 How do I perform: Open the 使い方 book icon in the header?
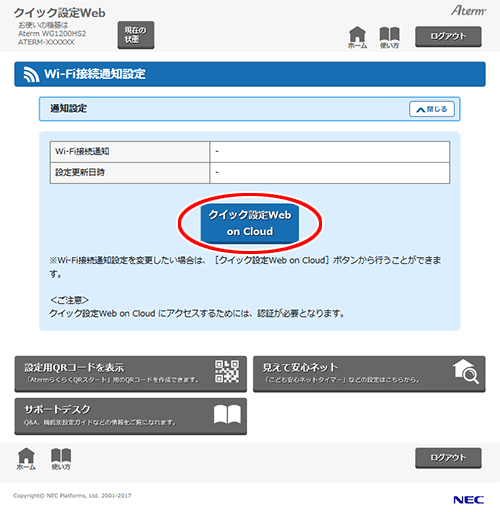pyautogui.click(x=389, y=37)
